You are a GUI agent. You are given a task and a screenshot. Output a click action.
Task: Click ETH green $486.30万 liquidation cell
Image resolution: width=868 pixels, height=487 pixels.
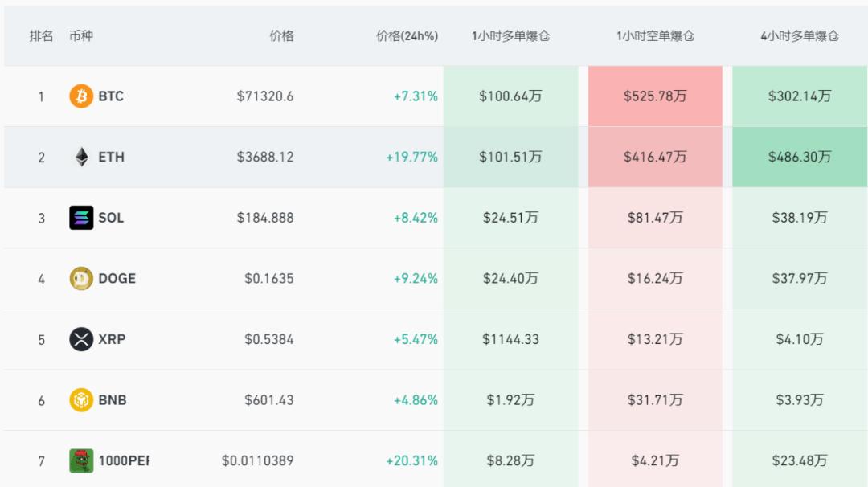(x=799, y=157)
